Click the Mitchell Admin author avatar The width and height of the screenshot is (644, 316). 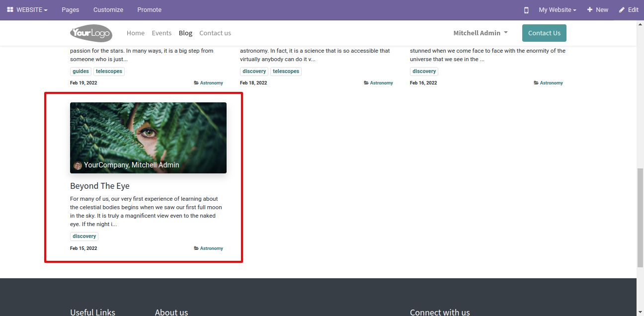[x=78, y=165]
